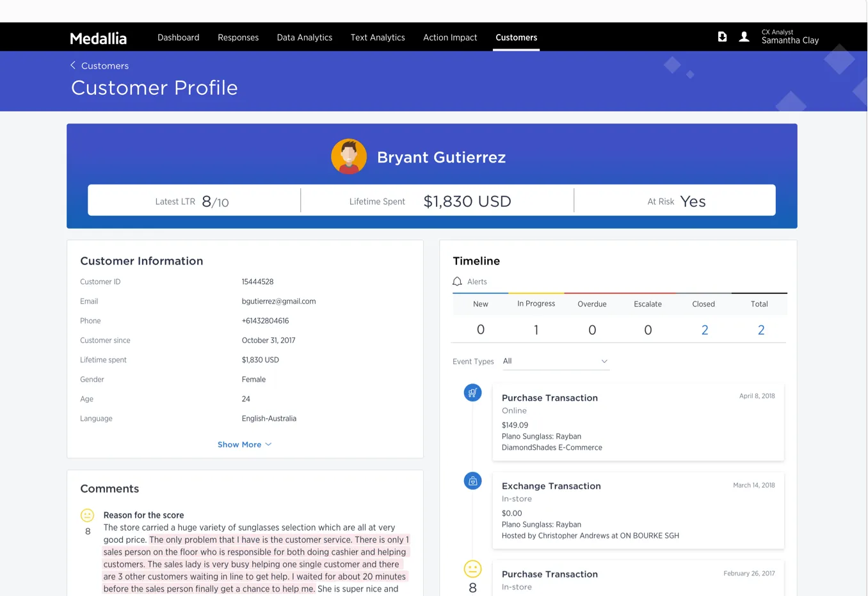Click the Lifetime Spent $1,830 USD banner value
The image size is (868, 596).
467,202
